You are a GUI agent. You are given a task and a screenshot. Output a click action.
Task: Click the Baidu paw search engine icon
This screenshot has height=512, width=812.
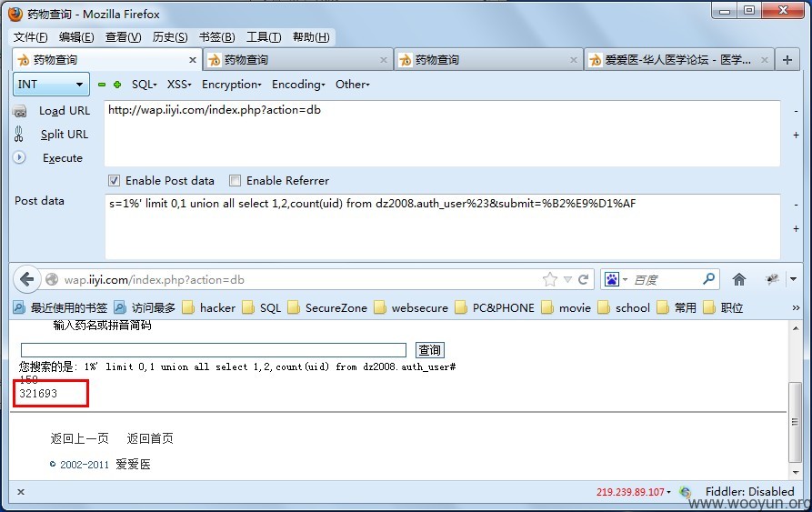click(x=612, y=279)
